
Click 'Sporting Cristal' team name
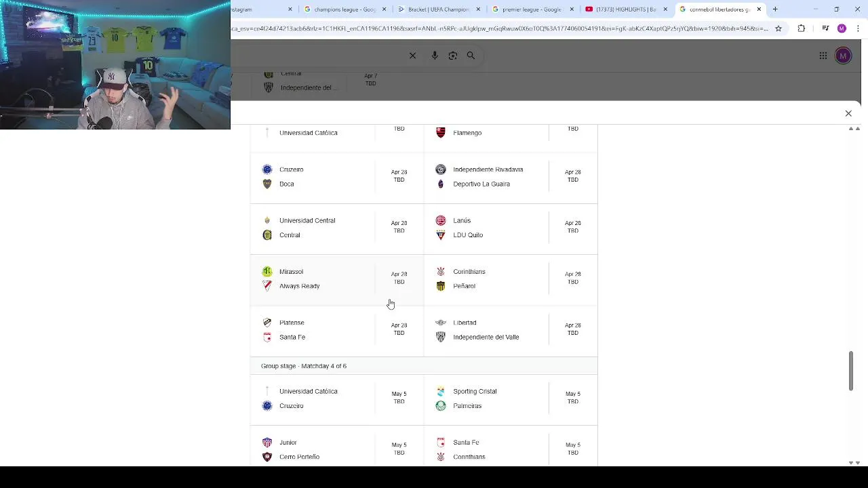475,391
